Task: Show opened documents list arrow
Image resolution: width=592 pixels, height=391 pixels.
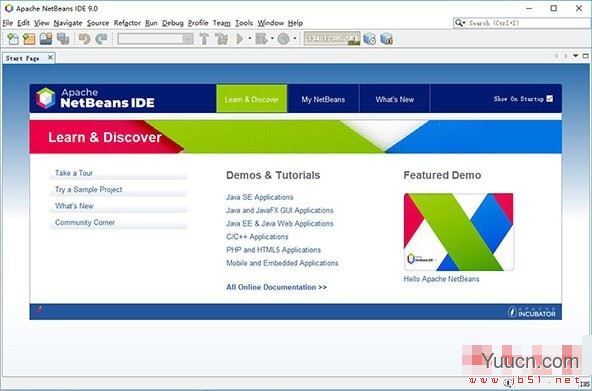Action: coord(576,56)
